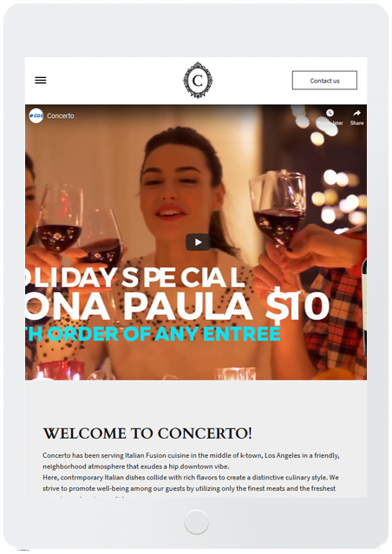Click the 'Watch later' label text
This screenshot has width=392, height=554.
(330, 123)
